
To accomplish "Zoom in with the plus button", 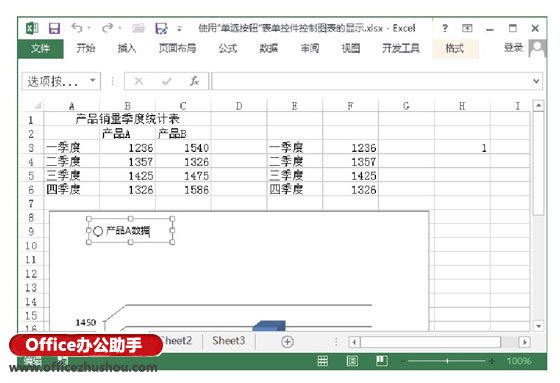I will pyautogui.click(x=492, y=362).
